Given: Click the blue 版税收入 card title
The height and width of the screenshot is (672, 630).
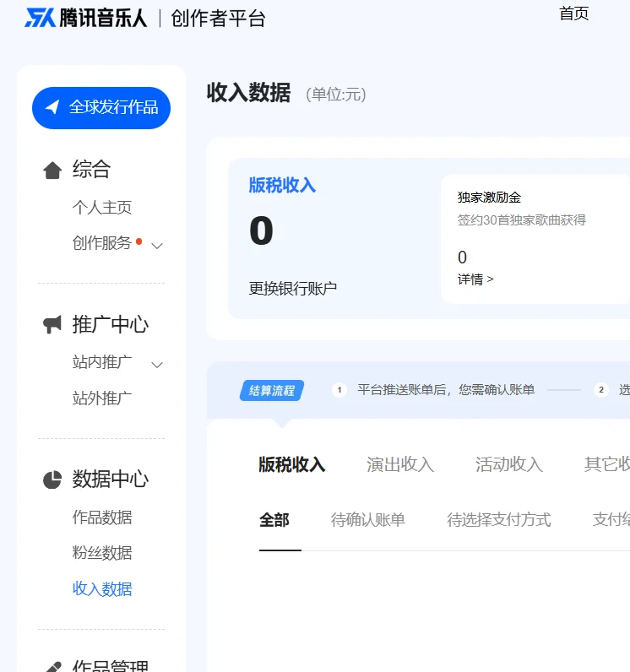Looking at the screenshot, I should [x=282, y=186].
